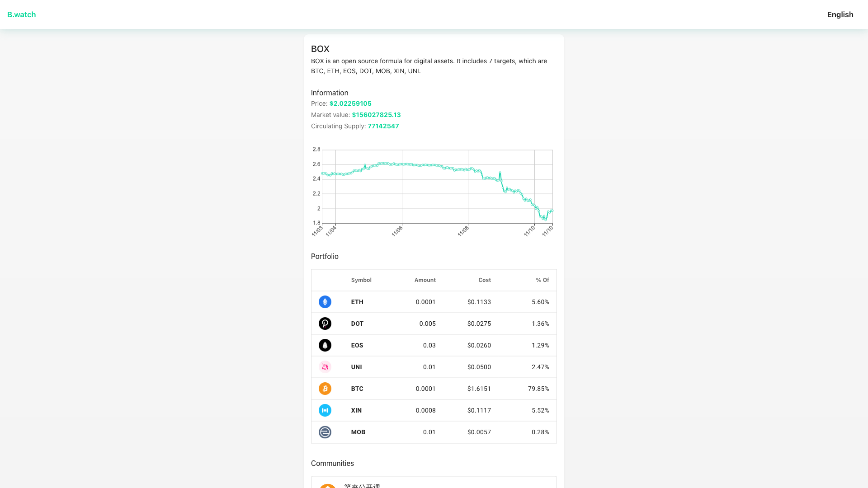Click the ETH coin icon
The width and height of the screenshot is (868, 488).
[325, 302]
